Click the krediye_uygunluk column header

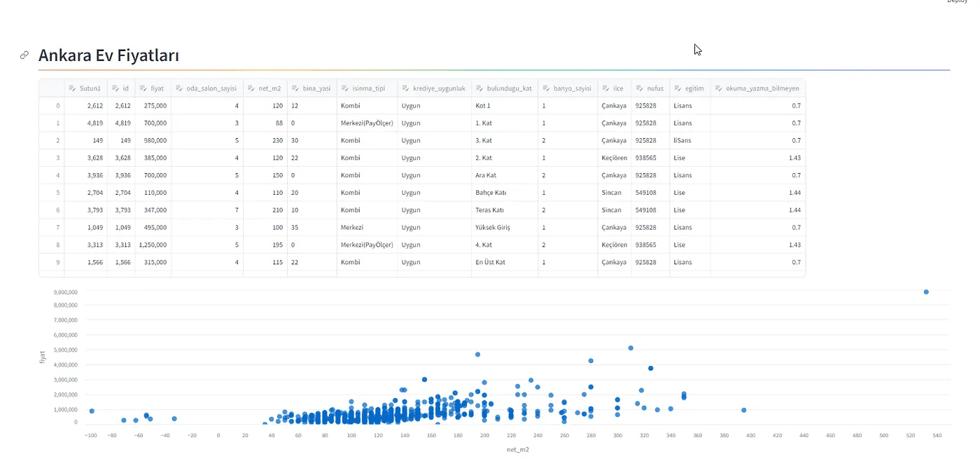(435, 88)
